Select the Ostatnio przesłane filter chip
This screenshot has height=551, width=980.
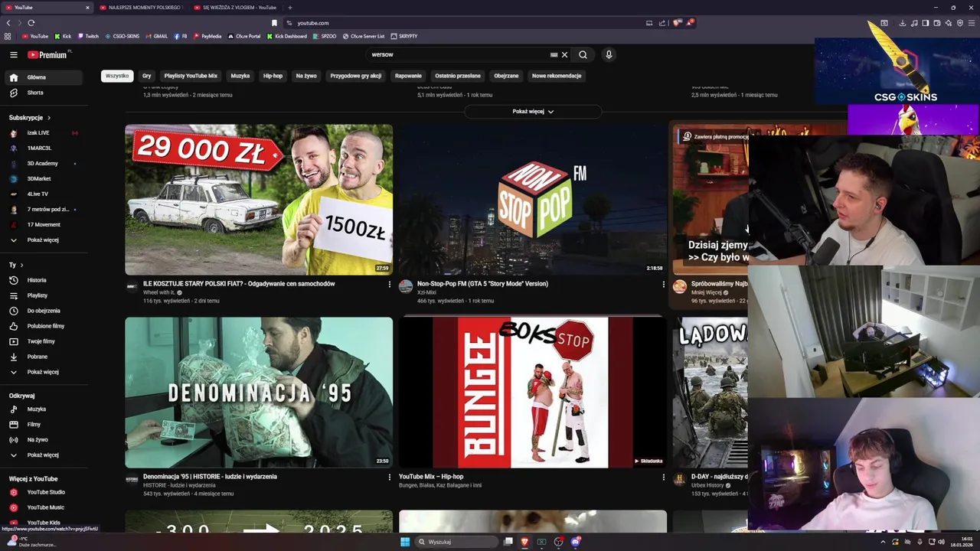tap(458, 76)
